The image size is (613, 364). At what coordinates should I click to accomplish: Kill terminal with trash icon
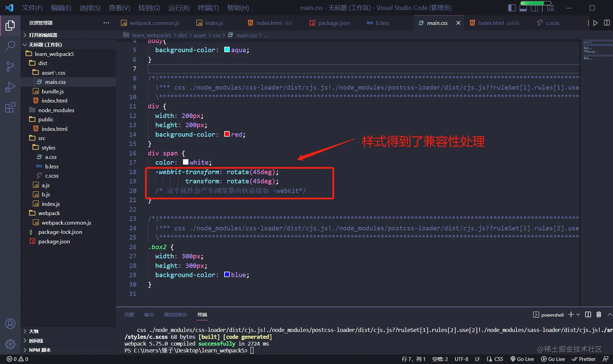599,315
